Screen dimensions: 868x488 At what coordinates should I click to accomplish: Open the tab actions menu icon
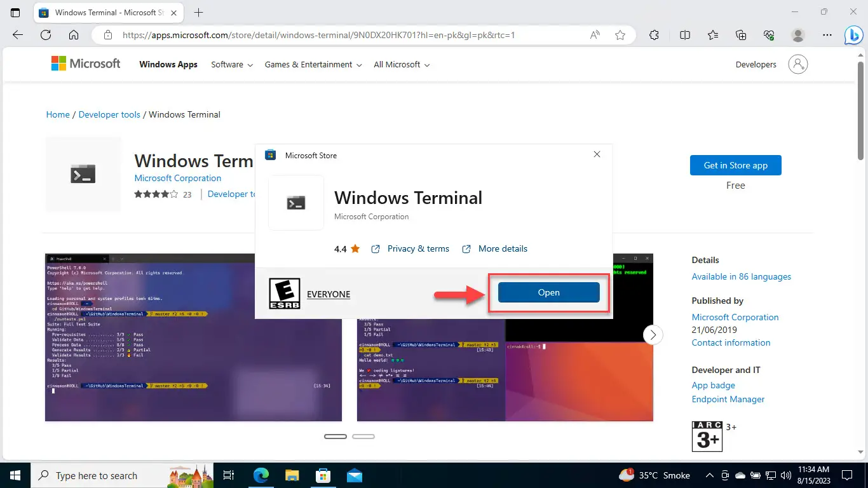(x=15, y=13)
